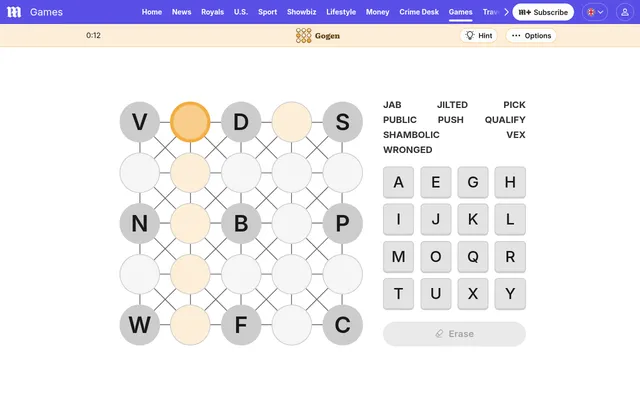
Task: Choose letter E tile
Action: [x=436, y=182]
